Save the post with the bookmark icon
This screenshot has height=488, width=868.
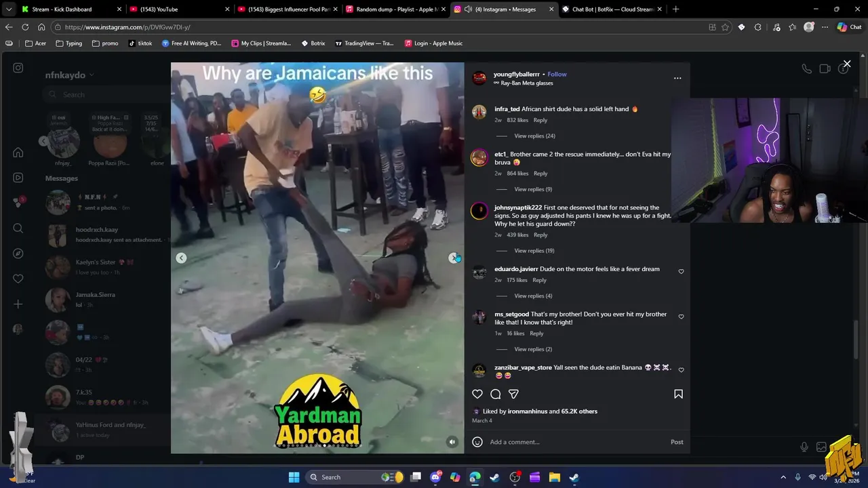pyautogui.click(x=678, y=394)
